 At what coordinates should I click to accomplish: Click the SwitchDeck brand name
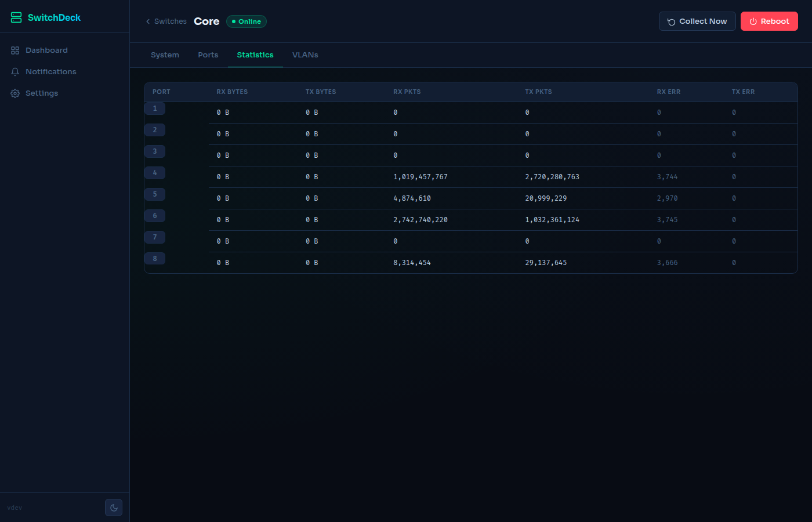tap(54, 17)
